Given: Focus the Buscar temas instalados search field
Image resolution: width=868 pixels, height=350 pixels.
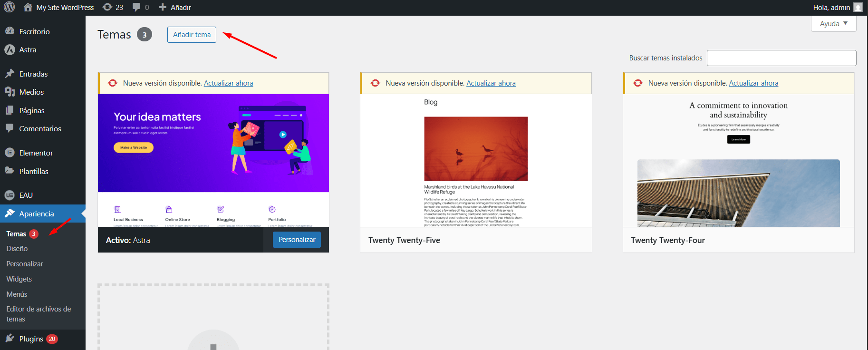Looking at the screenshot, I should [781, 58].
